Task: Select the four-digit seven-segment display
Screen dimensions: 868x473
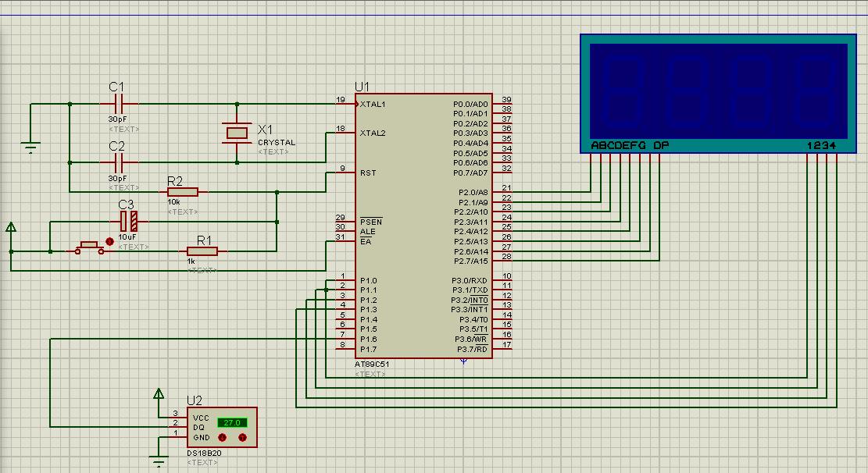Action: pyautogui.click(x=719, y=93)
